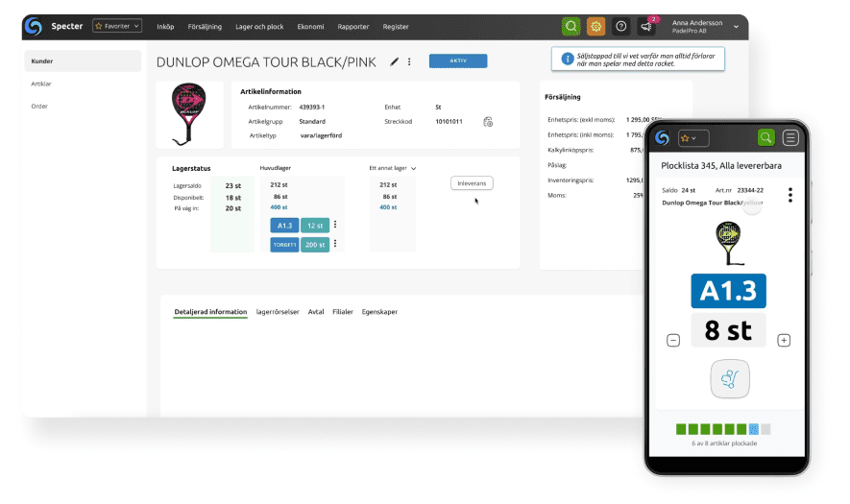Switch to the lagerrörelser tab
Viewport: 850px width, 504px height.
278,312
